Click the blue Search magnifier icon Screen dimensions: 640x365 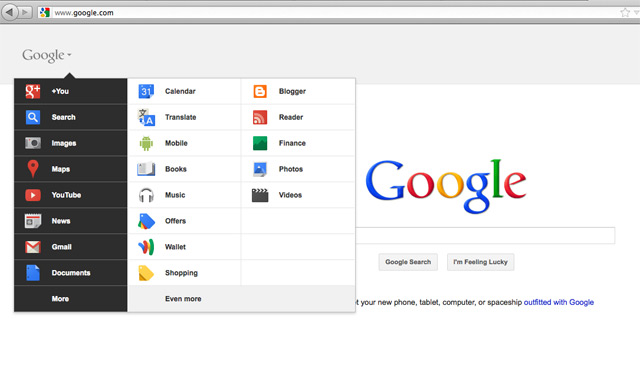tap(33, 117)
